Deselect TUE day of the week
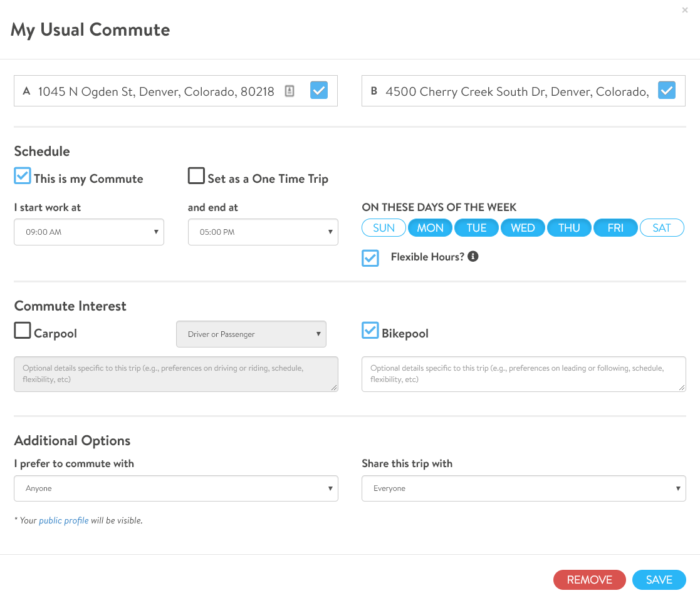This screenshot has width=700, height=603. coord(476,228)
